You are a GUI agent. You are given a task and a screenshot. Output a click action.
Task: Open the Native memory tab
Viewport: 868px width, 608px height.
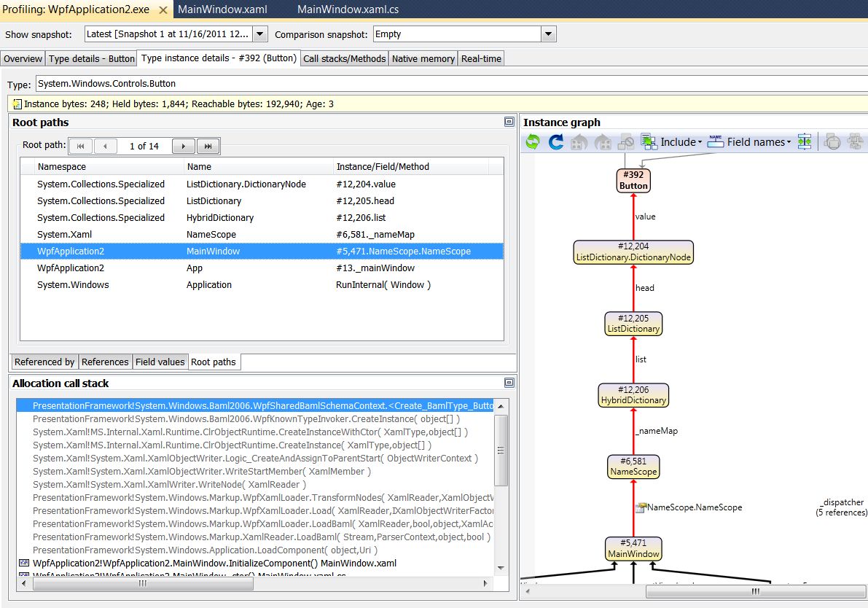click(423, 59)
